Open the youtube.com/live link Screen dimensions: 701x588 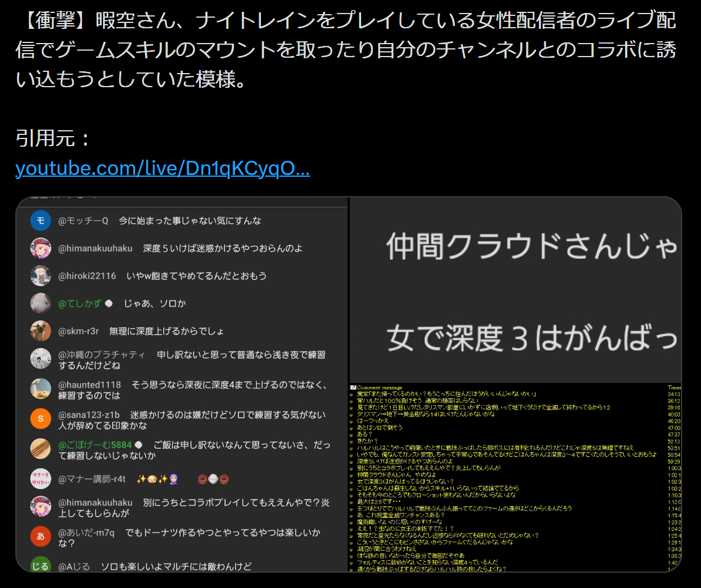[x=162, y=169]
